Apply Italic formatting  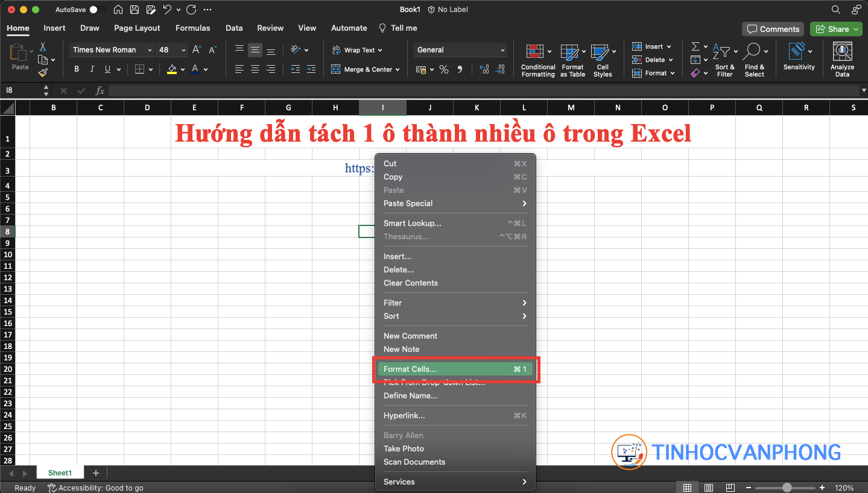click(92, 69)
